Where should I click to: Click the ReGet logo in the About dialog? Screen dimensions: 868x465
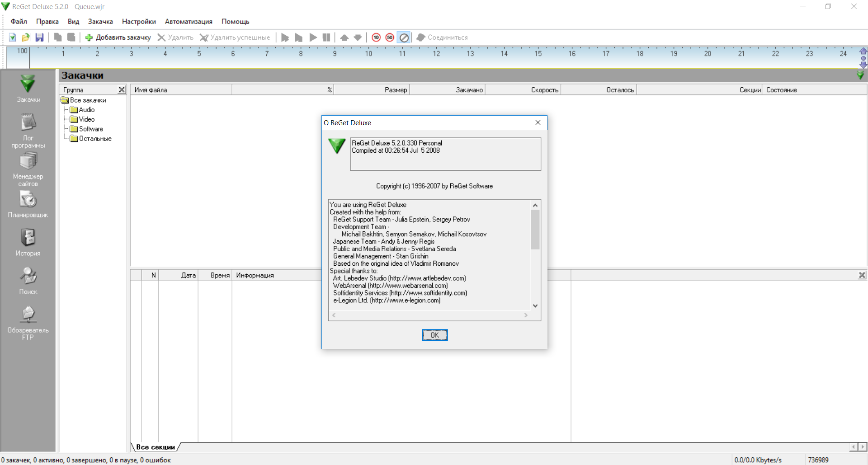pyautogui.click(x=337, y=146)
